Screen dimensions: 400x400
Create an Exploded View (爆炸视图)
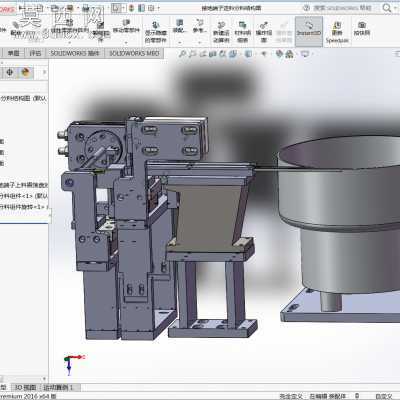[264, 32]
